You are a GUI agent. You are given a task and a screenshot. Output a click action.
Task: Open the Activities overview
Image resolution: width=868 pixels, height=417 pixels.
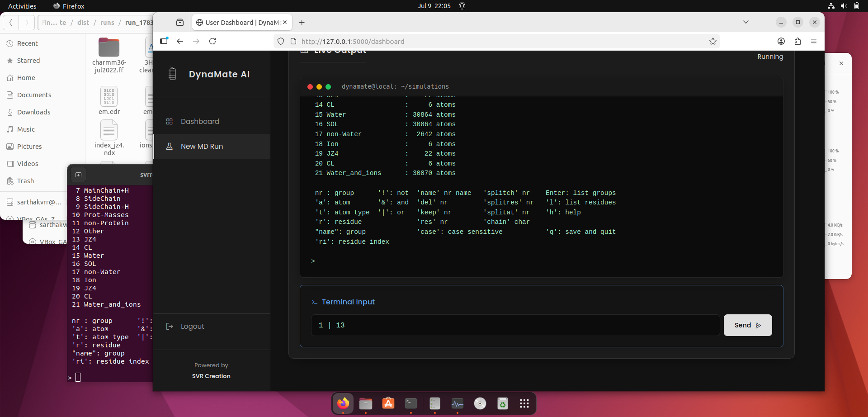pyautogui.click(x=22, y=6)
